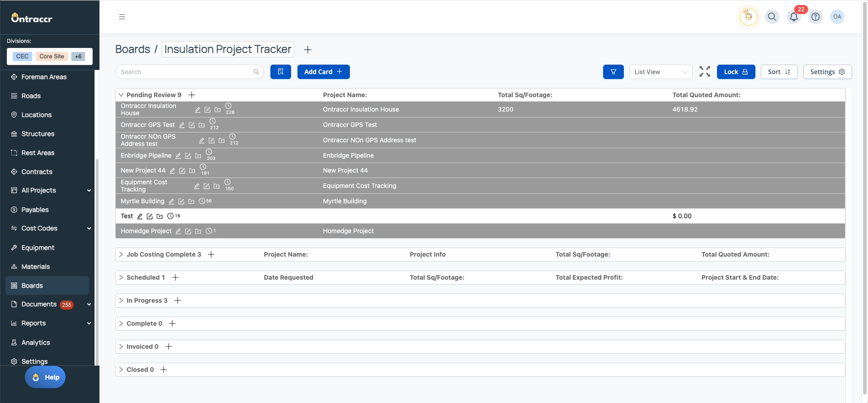868x403 pixels.
Task: Click pencil icon on Ontraccr Insulation House card
Action: [x=198, y=110]
